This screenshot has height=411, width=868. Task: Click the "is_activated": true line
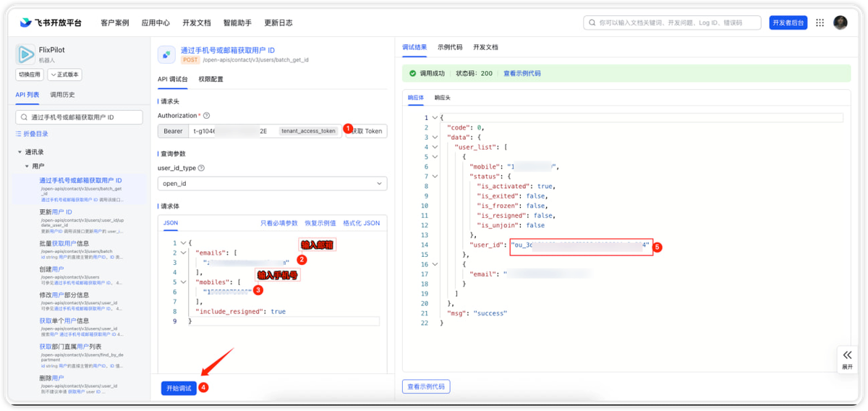point(516,186)
